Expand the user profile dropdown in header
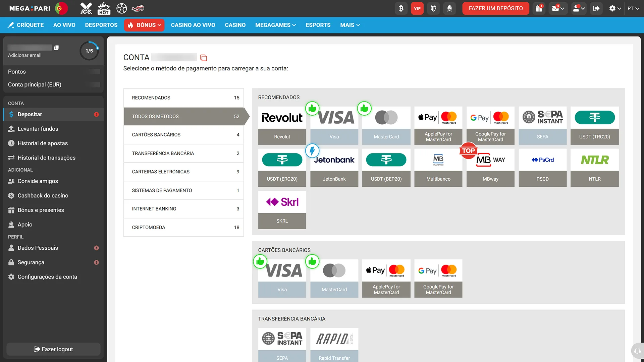This screenshot has width=644, height=362. coord(579,8)
